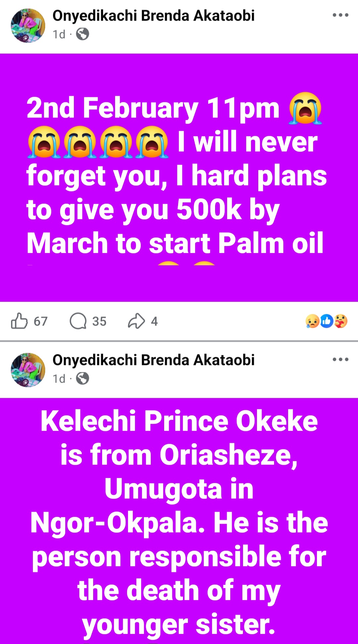358x644 pixels.
Task: View reactions on the first post
Action: coord(327,321)
